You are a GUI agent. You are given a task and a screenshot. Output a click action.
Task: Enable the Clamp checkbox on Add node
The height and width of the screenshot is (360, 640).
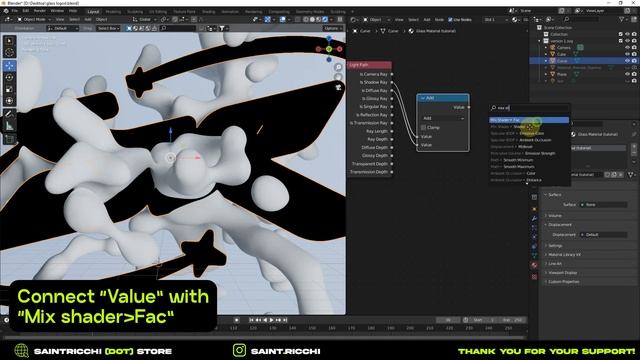(x=423, y=128)
